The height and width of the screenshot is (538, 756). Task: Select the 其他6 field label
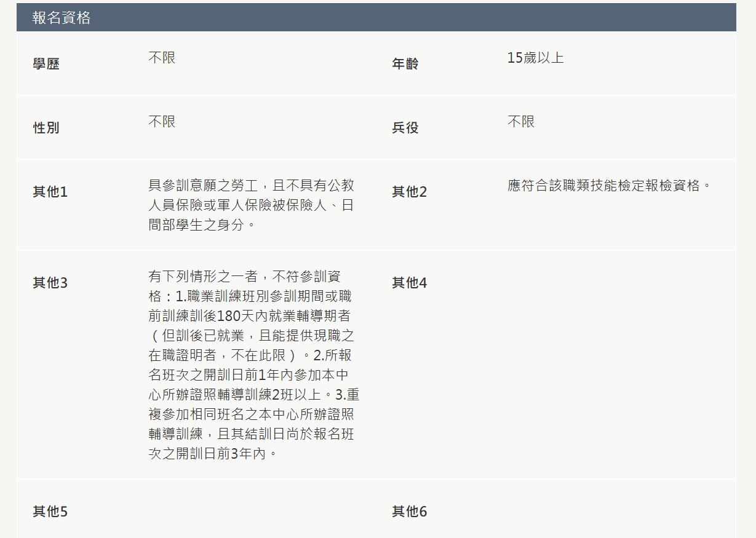click(409, 512)
